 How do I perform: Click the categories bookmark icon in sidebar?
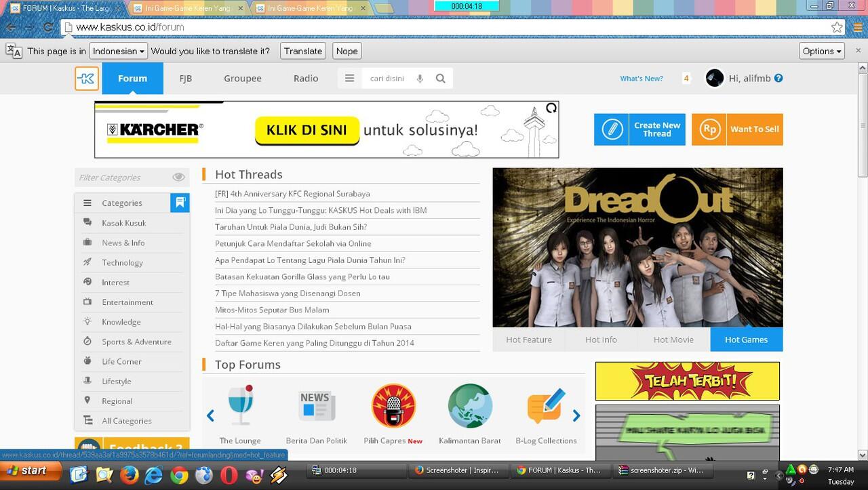click(180, 203)
